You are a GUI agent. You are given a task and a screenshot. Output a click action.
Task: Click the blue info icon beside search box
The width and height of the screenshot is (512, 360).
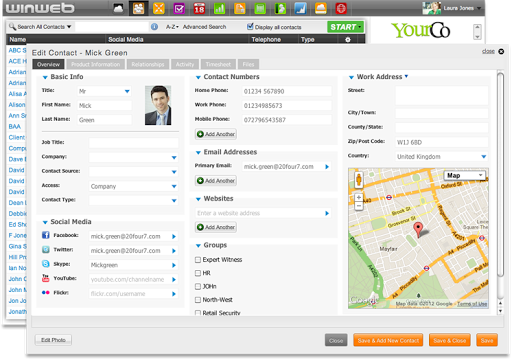click(x=154, y=27)
